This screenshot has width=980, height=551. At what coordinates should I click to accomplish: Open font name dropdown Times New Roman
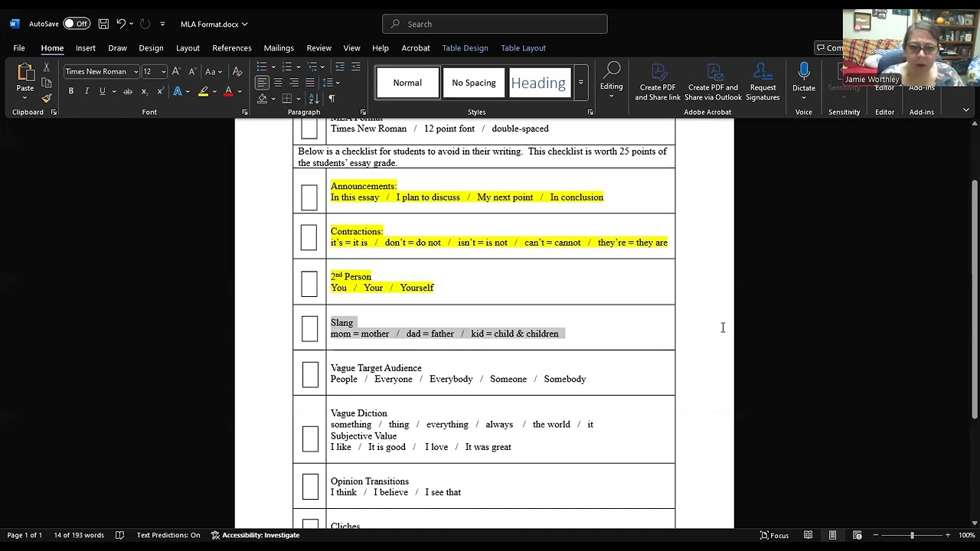[136, 71]
